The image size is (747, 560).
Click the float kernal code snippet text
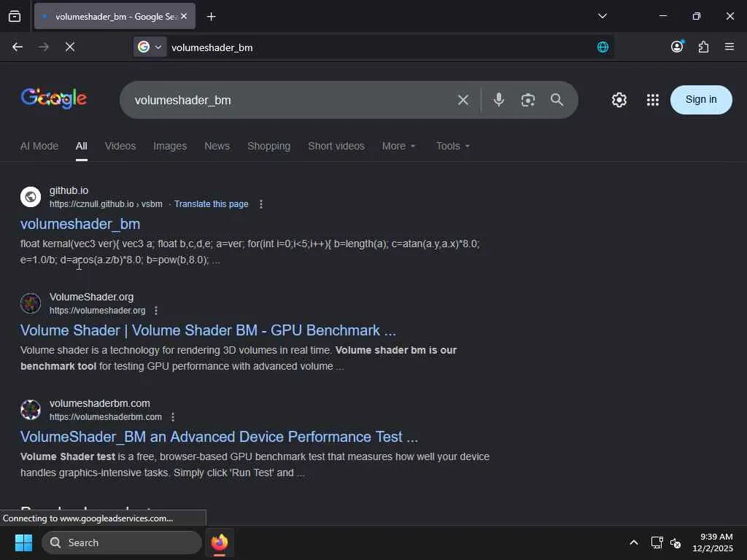click(x=250, y=252)
